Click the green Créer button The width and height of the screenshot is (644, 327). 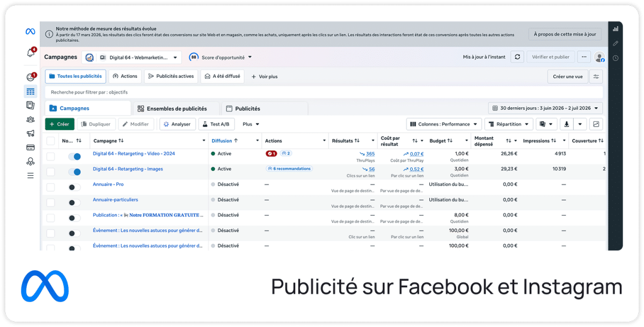(x=60, y=124)
